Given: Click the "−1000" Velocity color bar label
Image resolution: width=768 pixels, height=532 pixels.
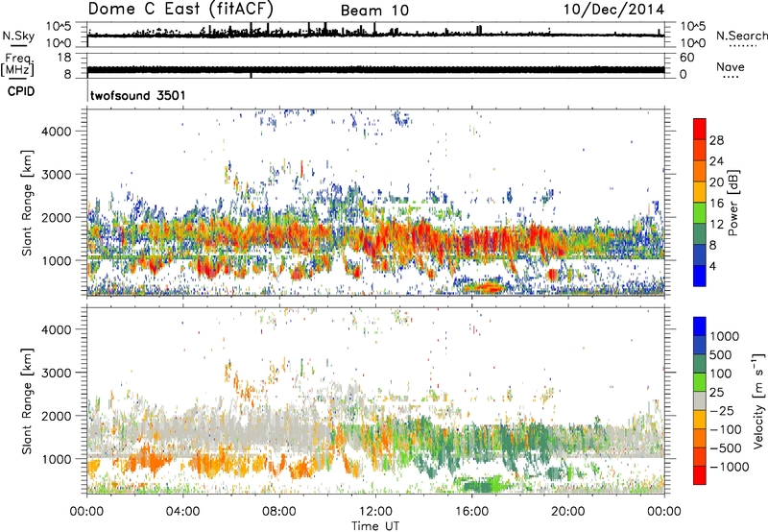Looking at the screenshot, I should pyautogui.click(x=730, y=467).
